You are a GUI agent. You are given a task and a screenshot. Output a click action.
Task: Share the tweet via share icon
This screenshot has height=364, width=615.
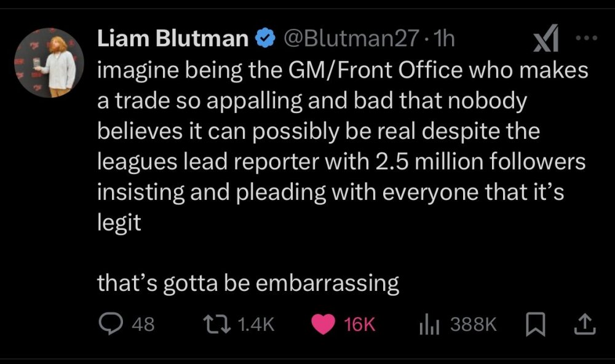click(x=584, y=324)
